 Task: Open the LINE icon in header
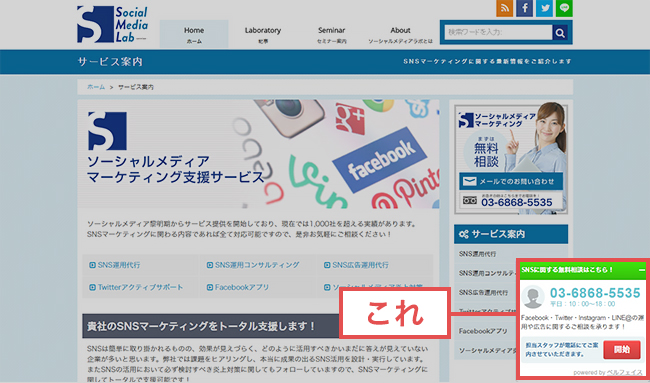(x=564, y=8)
